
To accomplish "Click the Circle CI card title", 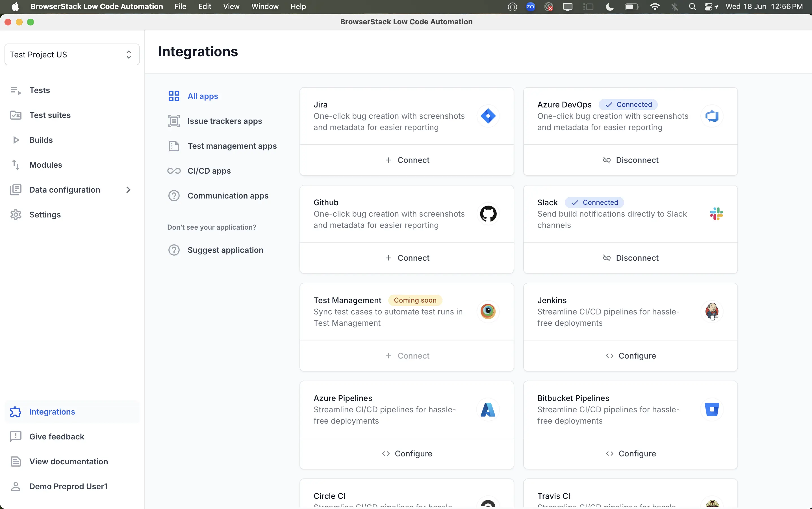I will pos(329,496).
